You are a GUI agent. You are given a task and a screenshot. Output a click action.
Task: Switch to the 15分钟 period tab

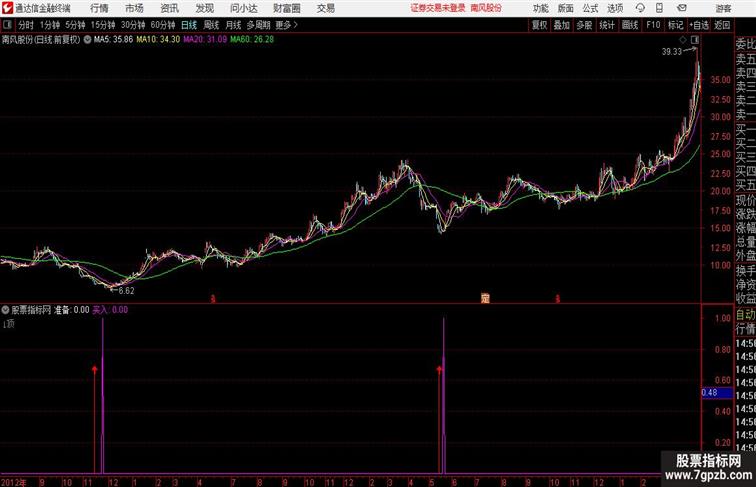103,25
